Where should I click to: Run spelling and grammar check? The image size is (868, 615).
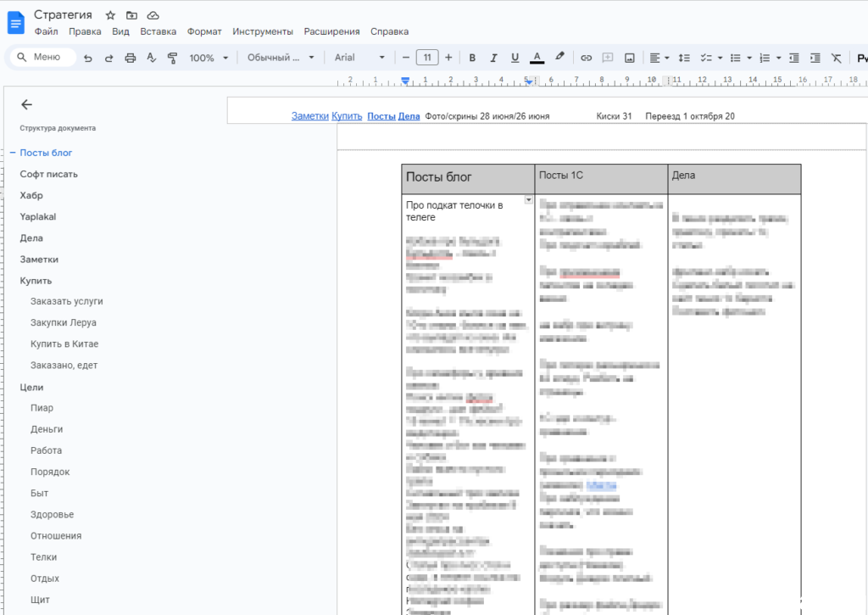point(151,58)
